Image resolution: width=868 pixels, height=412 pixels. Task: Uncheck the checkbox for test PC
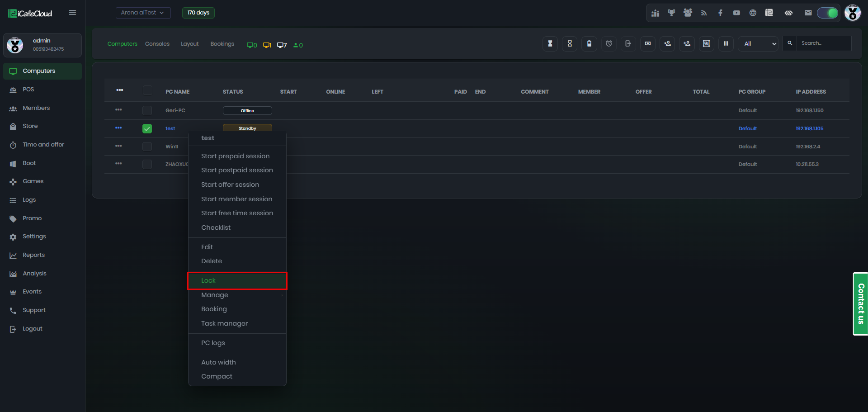[147, 129]
